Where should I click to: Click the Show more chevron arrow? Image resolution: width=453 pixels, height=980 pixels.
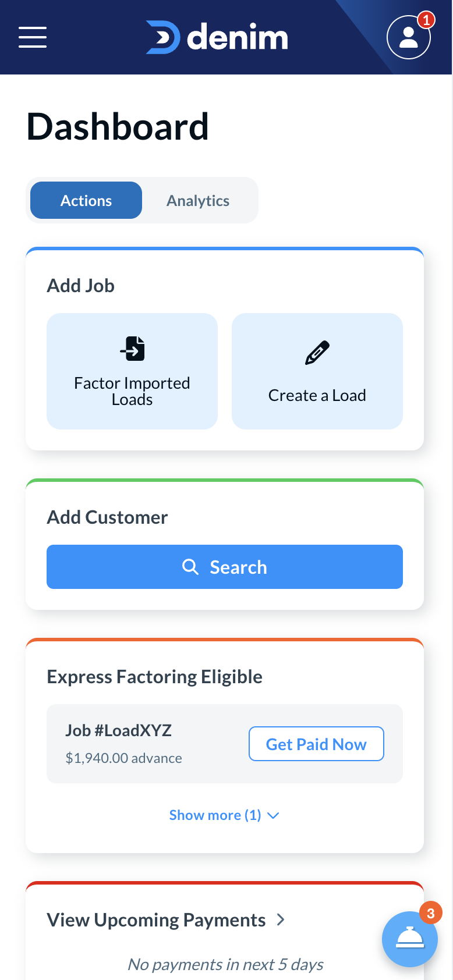pos(273,816)
